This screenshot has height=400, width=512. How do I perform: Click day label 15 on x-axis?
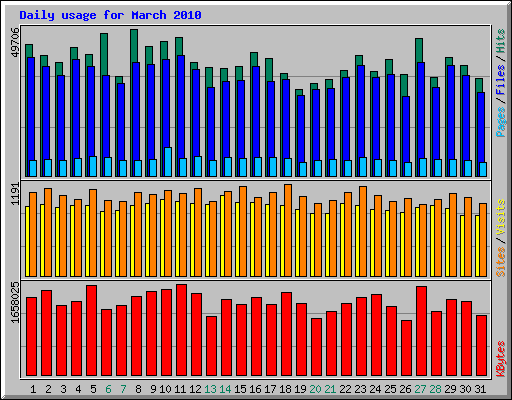coord(240,389)
